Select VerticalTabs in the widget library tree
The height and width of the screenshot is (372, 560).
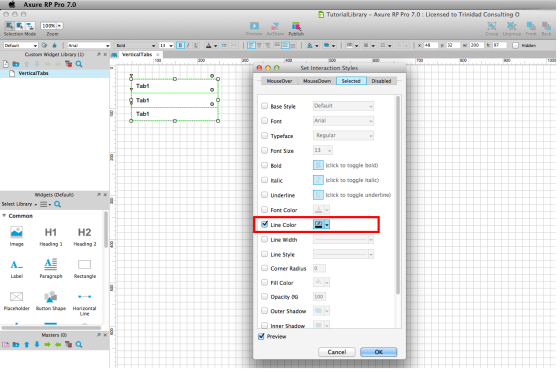pyautogui.click(x=33, y=73)
